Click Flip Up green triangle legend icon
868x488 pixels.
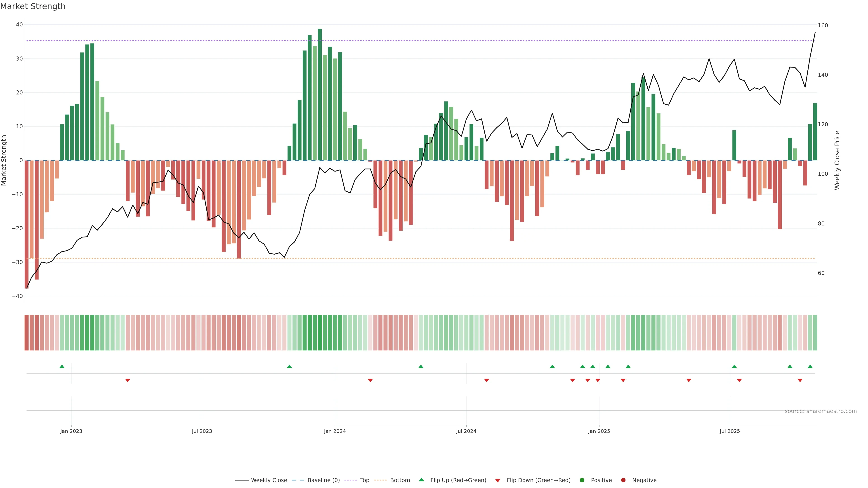coord(421,480)
